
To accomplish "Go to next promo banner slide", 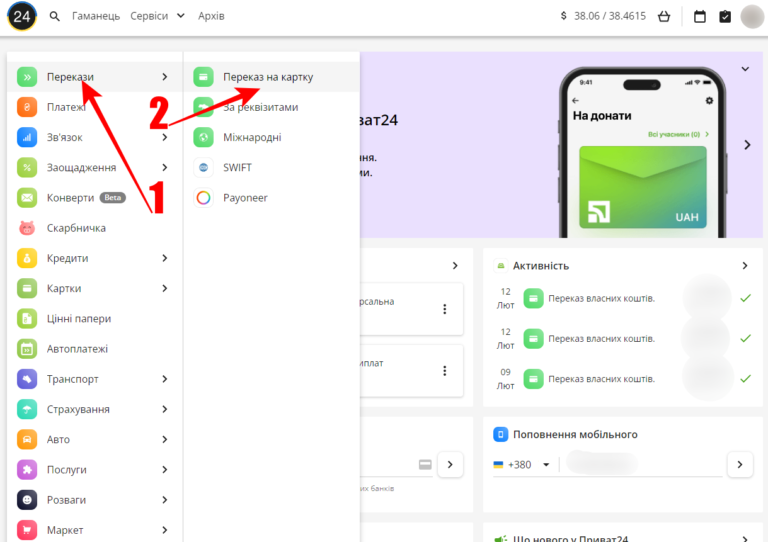I will pos(746,145).
